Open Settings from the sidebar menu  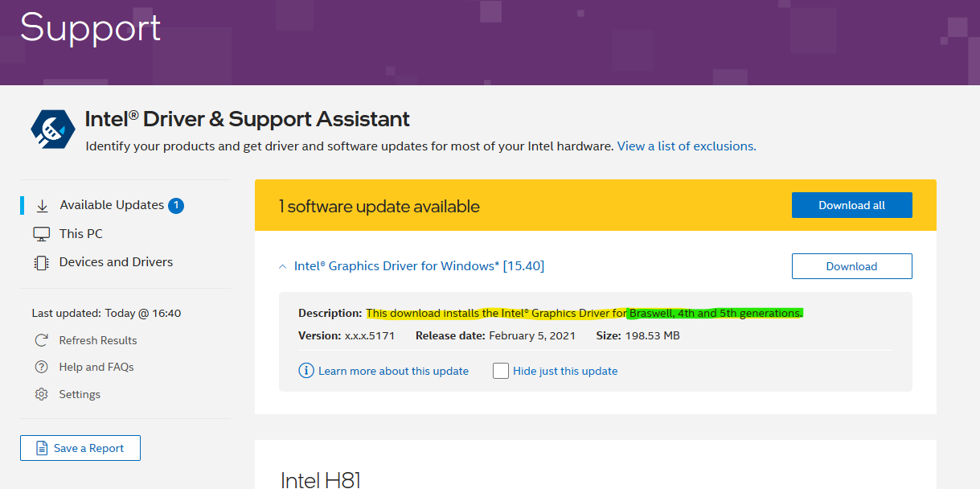(79, 394)
